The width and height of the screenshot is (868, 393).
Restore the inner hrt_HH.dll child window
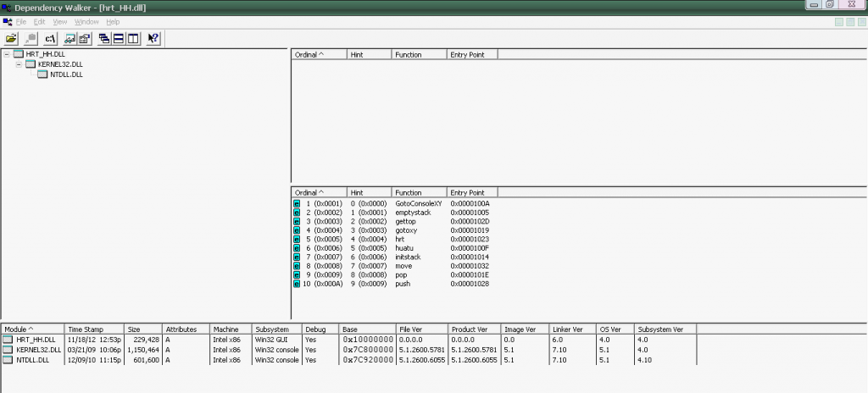[x=850, y=22]
